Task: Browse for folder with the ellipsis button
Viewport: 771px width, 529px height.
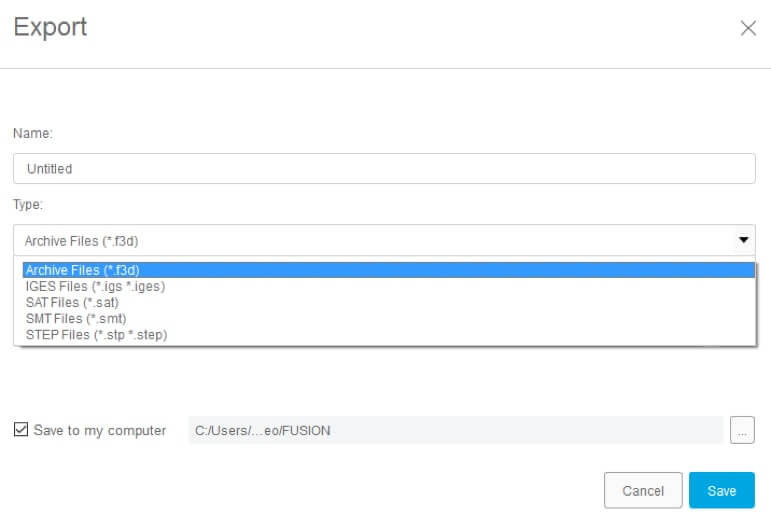Action: tap(742, 430)
